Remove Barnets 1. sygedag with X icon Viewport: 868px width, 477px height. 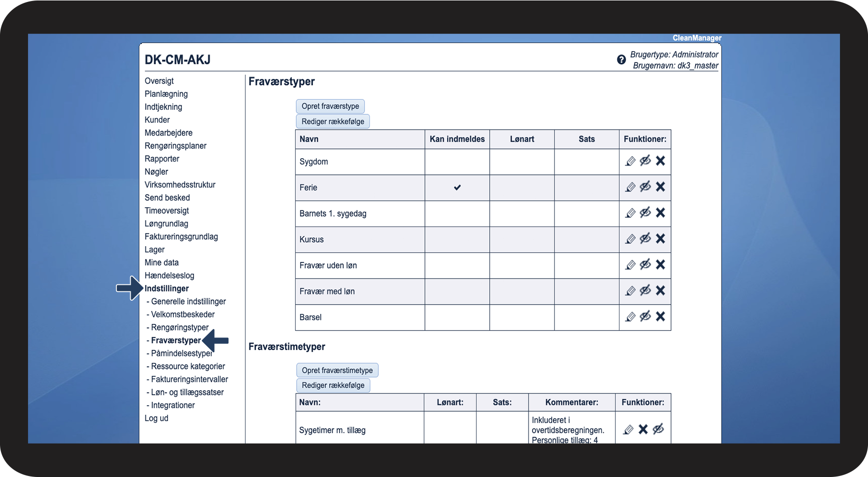(660, 213)
